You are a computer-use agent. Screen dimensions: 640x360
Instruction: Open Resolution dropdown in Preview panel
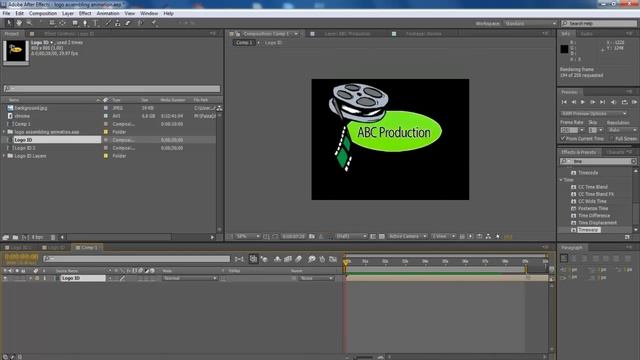622,130
